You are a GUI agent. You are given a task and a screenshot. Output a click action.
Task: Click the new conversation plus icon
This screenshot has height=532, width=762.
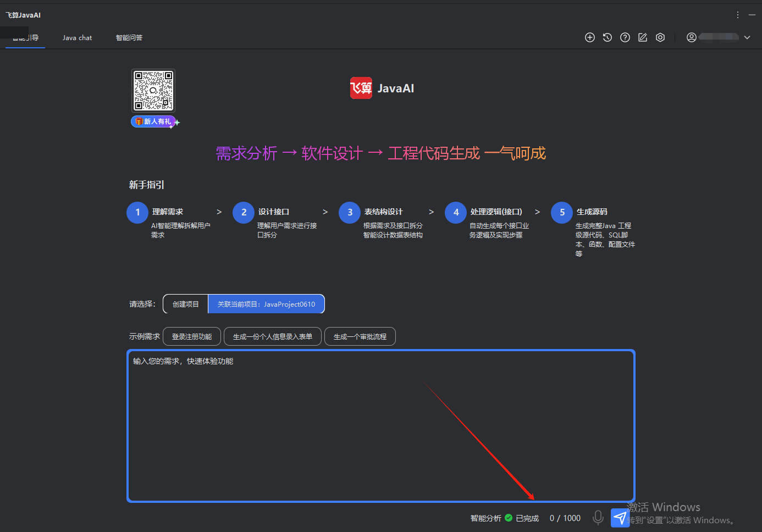pyautogui.click(x=590, y=37)
